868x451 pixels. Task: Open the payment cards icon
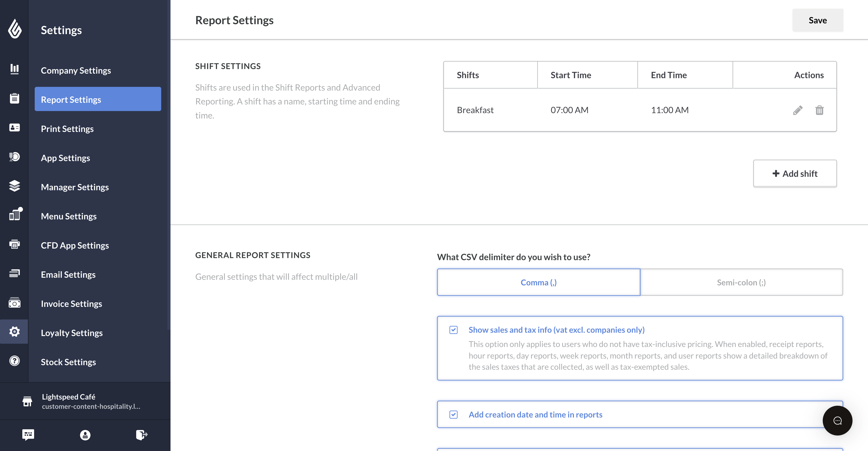(x=14, y=273)
